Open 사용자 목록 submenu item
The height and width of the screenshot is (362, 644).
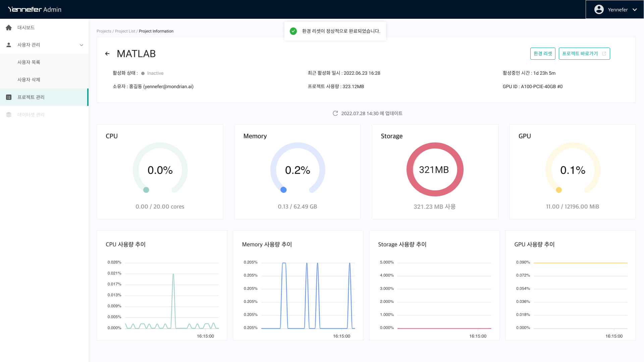tap(29, 62)
